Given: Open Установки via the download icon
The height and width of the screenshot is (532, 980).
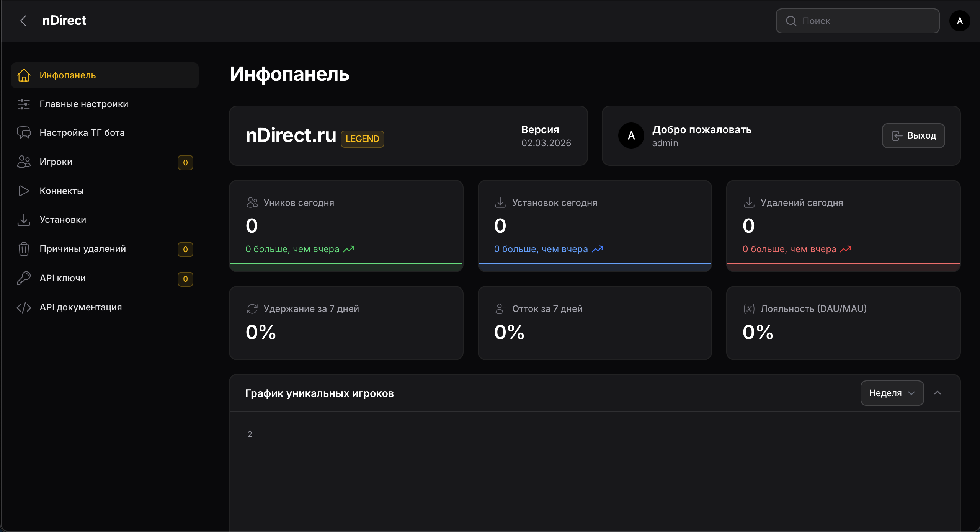Looking at the screenshot, I should coord(24,220).
